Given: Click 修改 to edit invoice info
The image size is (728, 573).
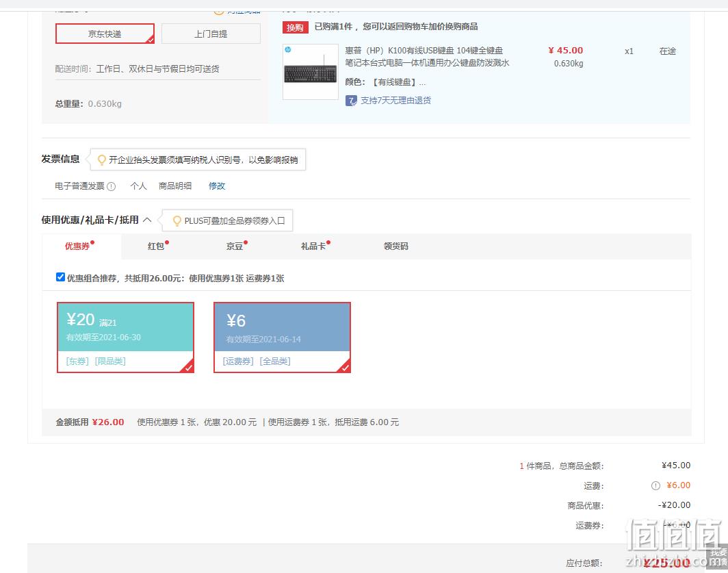Looking at the screenshot, I should click(217, 186).
